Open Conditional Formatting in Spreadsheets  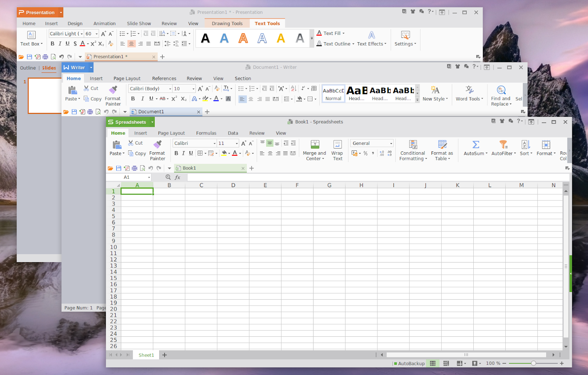(x=413, y=144)
